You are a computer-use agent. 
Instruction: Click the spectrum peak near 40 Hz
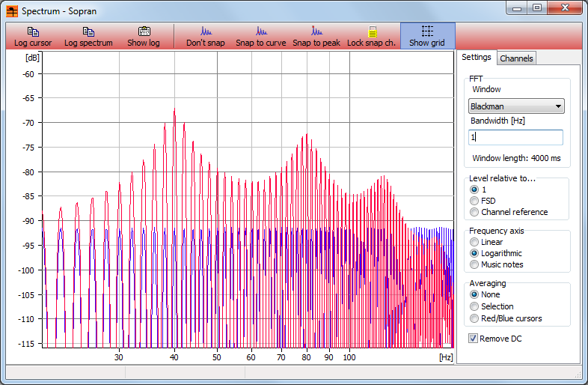click(x=174, y=111)
